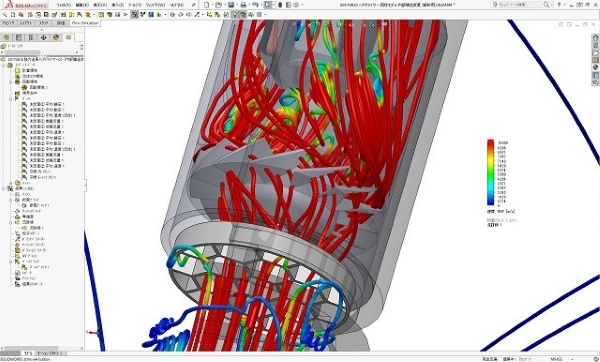Open the first menu in the menu bar
Screen dimensions: 600x362
64,5
